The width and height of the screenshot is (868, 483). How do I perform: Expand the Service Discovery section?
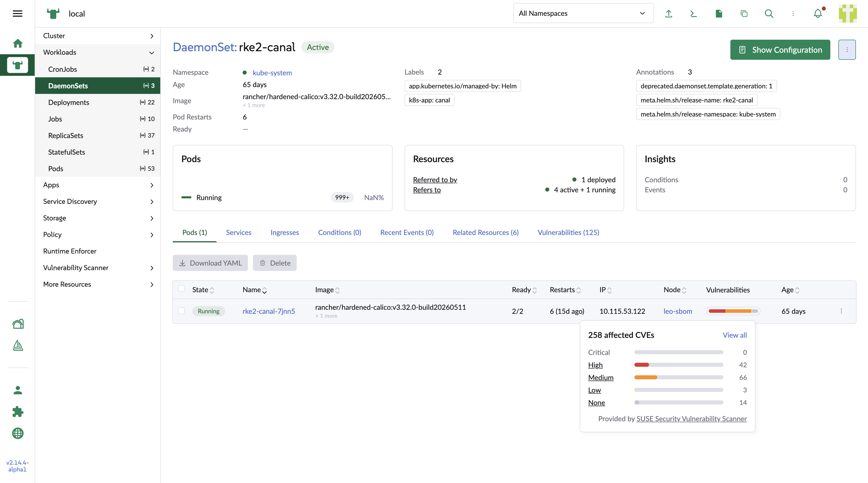(98, 201)
